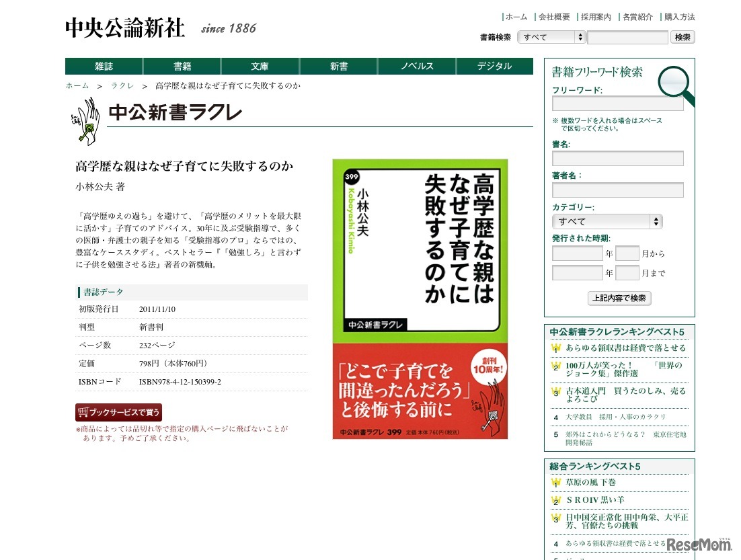The height and width of the screenshot is (560, 741).
Task: Click the ブックサービスで買う button
Action: (x=118, y=412)
